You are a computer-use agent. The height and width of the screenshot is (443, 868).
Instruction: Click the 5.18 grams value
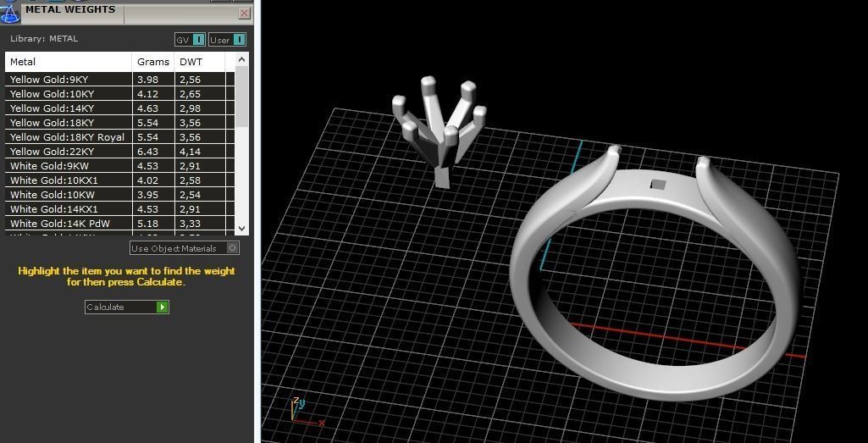148,224
